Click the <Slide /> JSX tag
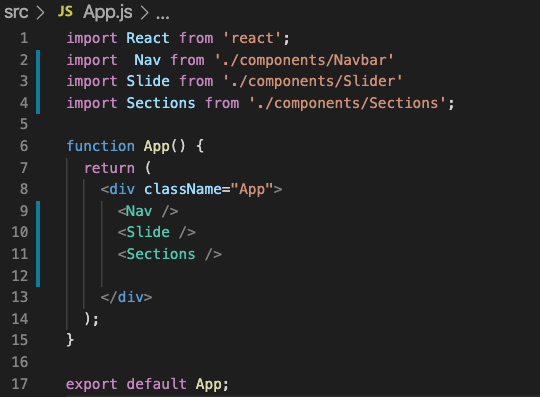 pyautogui.click(x=157, y=232)
